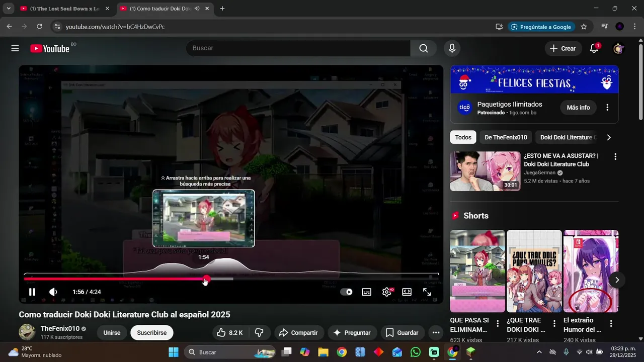Go to YouTube home via logo
Screen dimensions: 644x362
coord(50,48)
